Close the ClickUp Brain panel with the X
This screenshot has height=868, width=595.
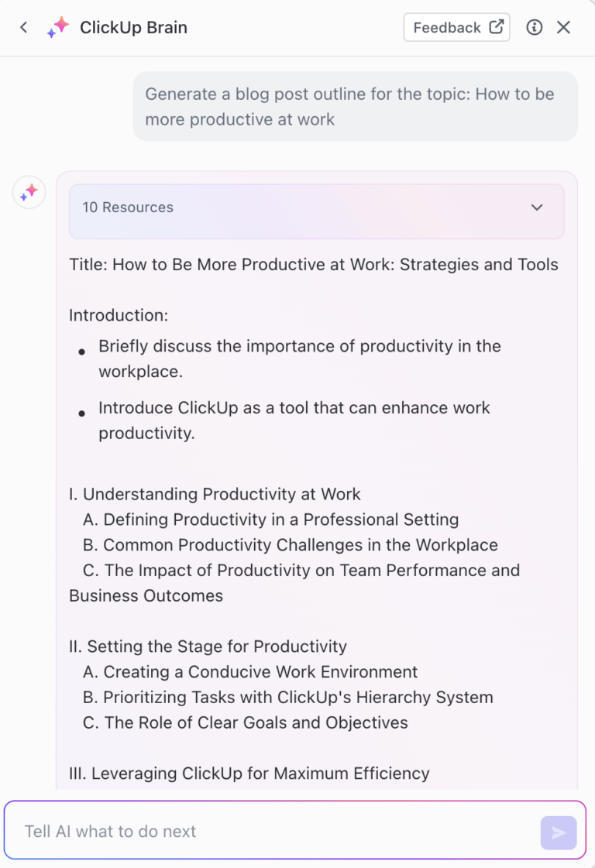tap(564, 26)
